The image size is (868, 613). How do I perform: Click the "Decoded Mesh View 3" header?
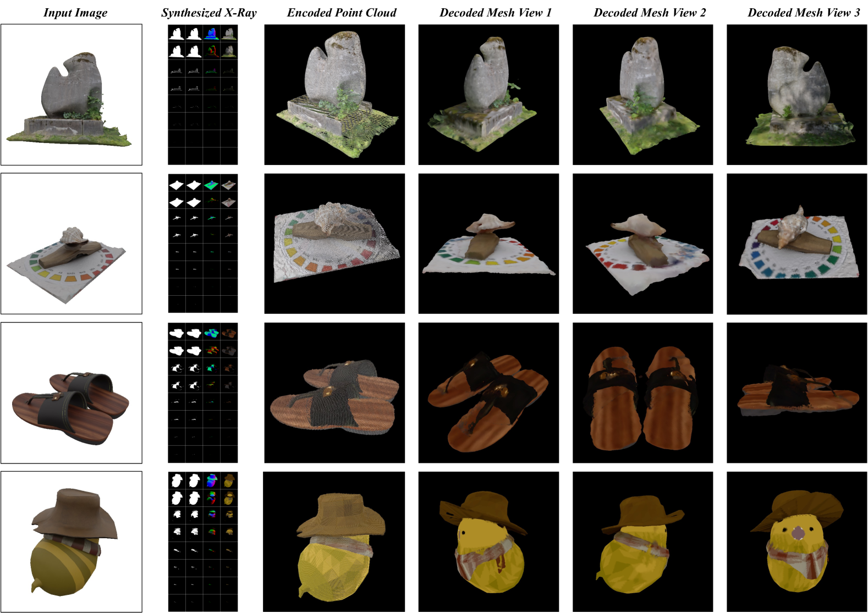point(804,13)
